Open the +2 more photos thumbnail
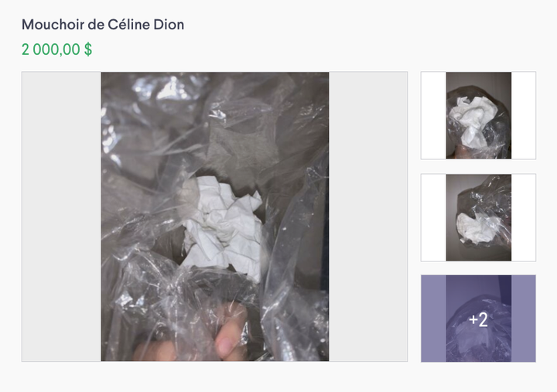Screen dimensions: 557x392 point(478,319)
